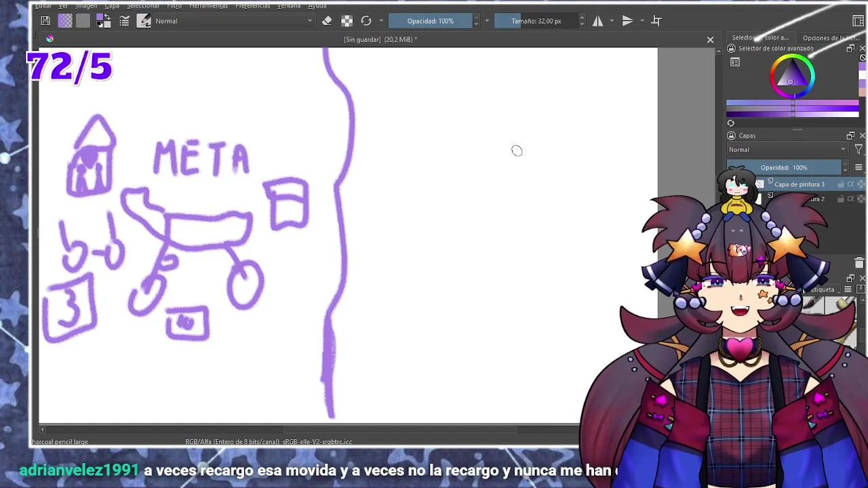Viewport: 868px width, 488px height.
Task: Open the brush settings editor icon
Action: (x=124, y=21)
